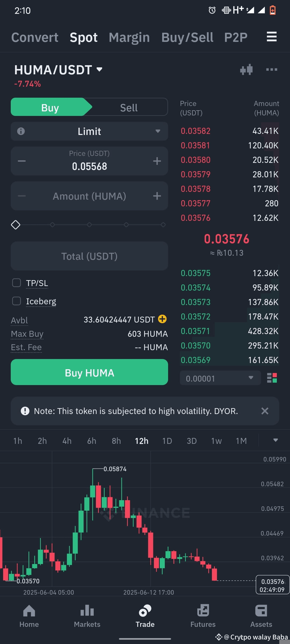The image size is (290, 644).
Task: Increase price with plus button
Action: tap(157, 161)
